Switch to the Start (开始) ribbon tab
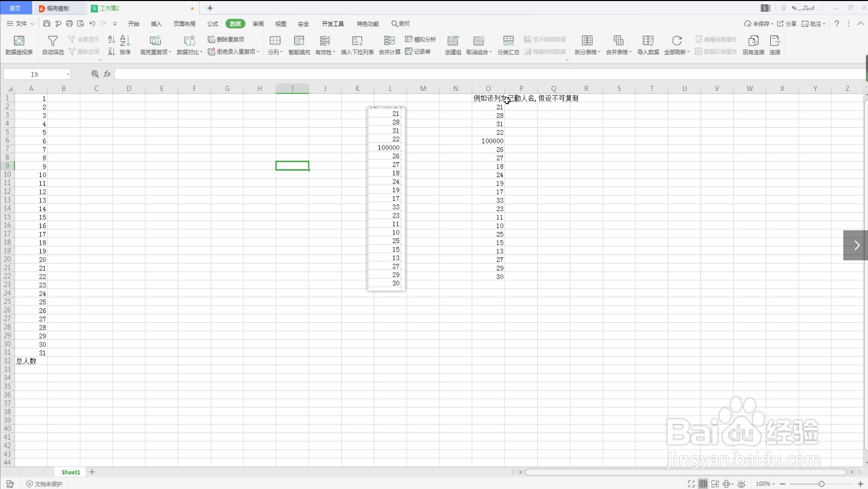The width and height of the screenshot is (868, 489). pyautogui.click(x=134, y=24)
